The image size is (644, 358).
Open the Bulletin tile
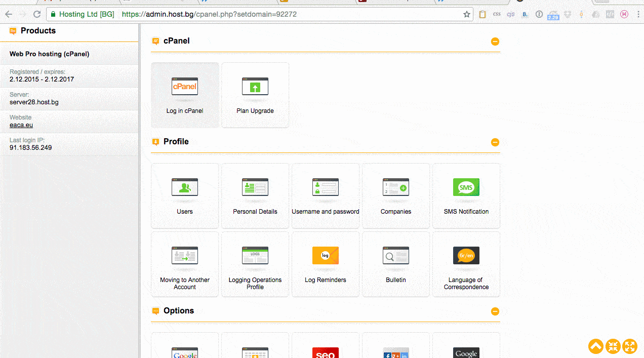pyautogui.click(x=396, y=264)
